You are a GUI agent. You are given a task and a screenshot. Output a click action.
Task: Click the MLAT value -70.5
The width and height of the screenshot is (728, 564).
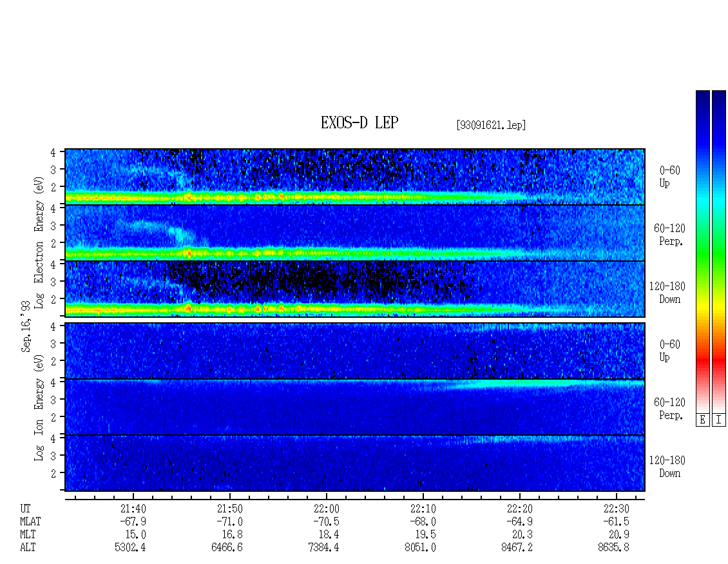(327, 521)
